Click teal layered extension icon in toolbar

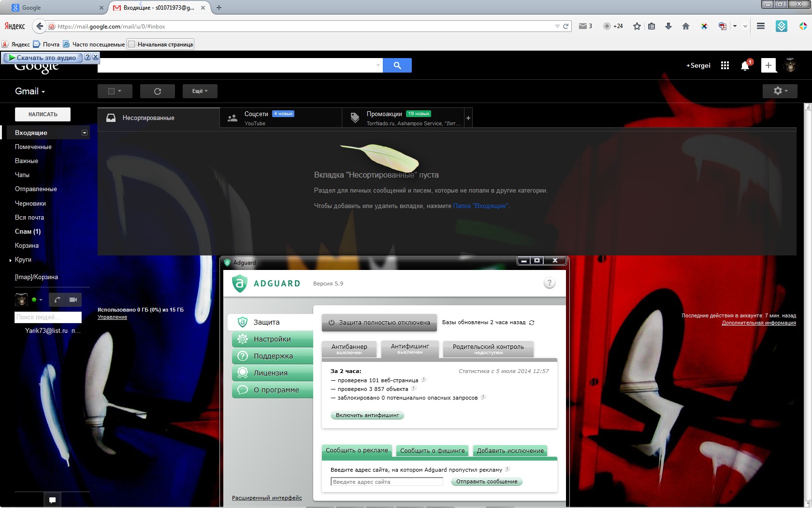[x=782, y=26]
